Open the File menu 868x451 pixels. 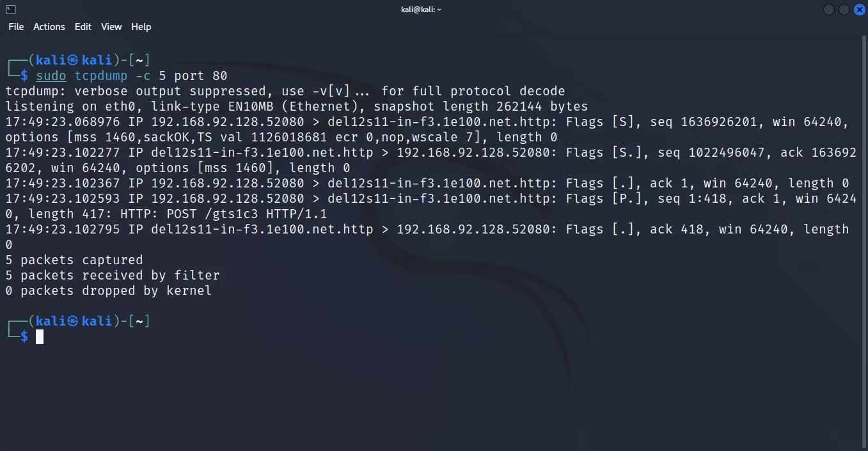[x=16, y=27]
